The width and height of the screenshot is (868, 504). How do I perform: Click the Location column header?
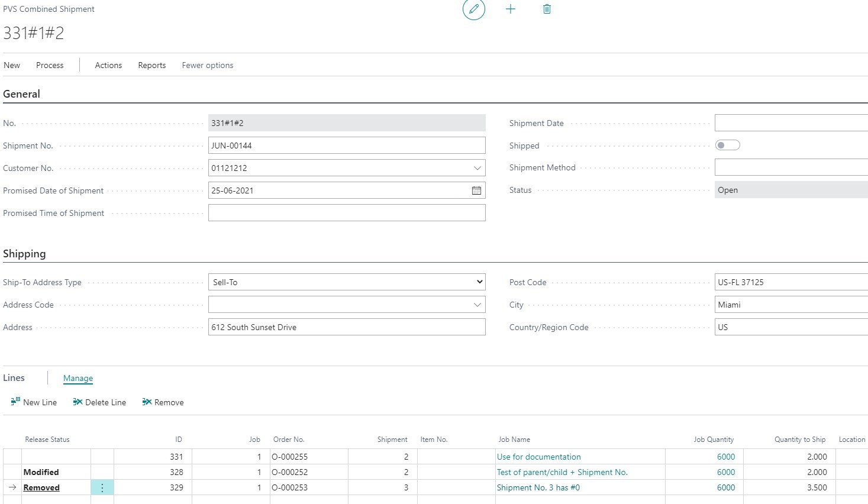852,440
